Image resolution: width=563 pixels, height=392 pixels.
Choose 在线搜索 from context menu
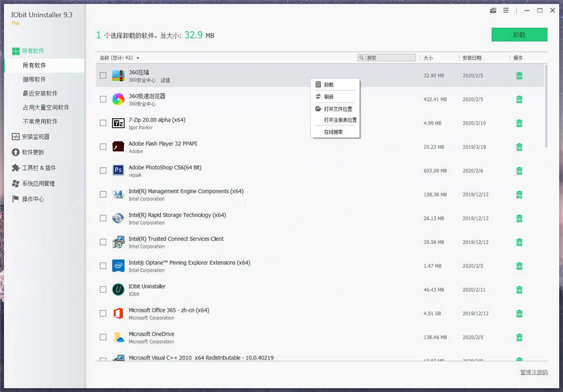pyautogui.click(x=335, y=132)
